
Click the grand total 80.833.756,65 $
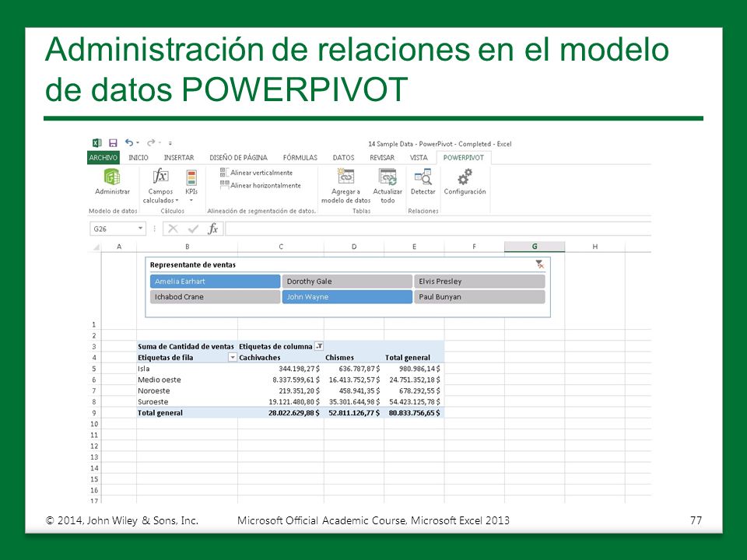(x=414, y=413)
